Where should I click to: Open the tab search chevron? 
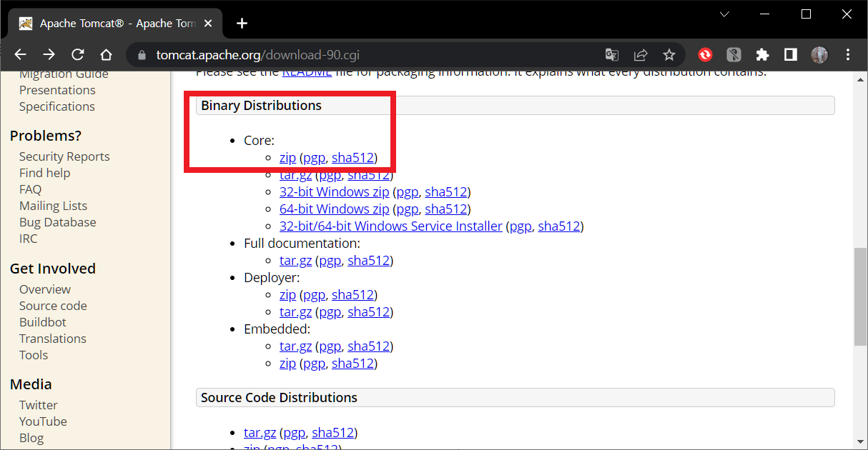pyautogui.click(x=724, y=14)
